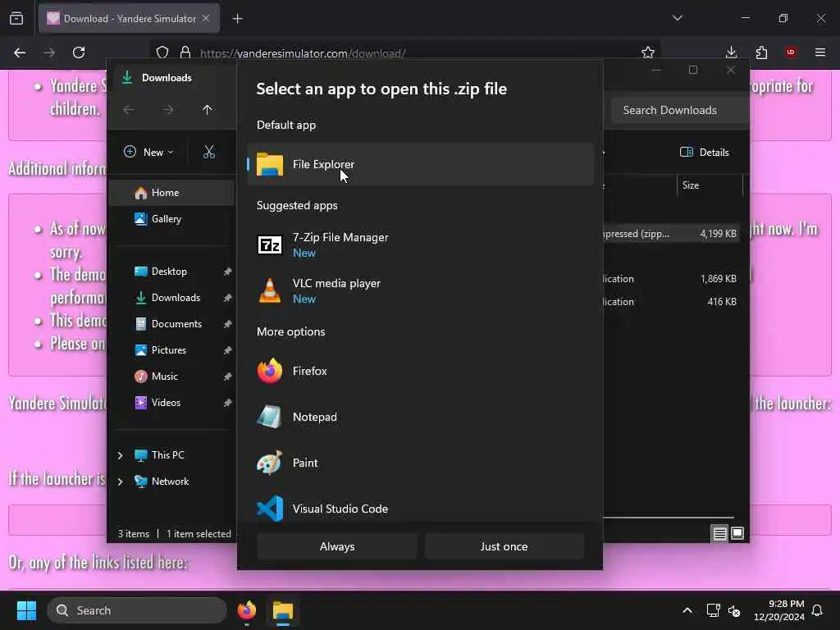Bookmark this page with star icon
The image size is (840, 630).
(x=648, y=52)
